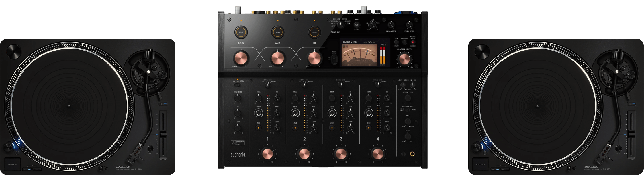Click the MASTER LEVEL copper knob
Viewport: 644px width, 175px height.
pos(404,59)
